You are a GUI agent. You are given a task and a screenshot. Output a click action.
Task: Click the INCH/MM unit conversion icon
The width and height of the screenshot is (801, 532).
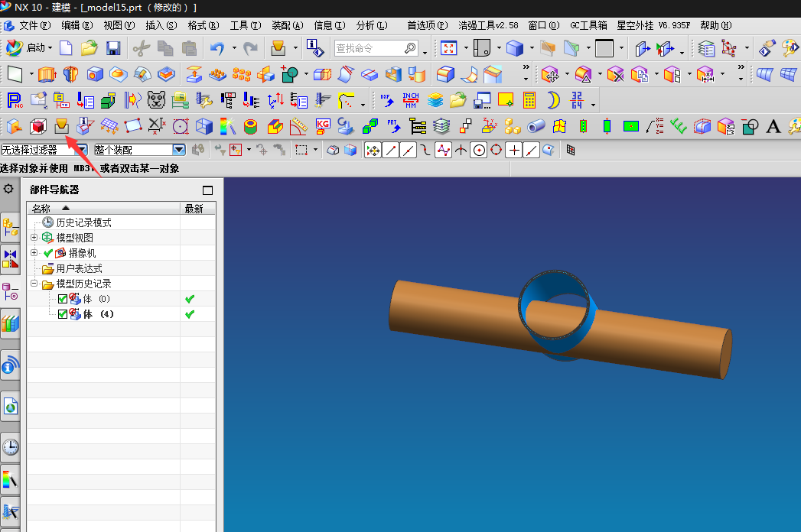pos(411,100)
